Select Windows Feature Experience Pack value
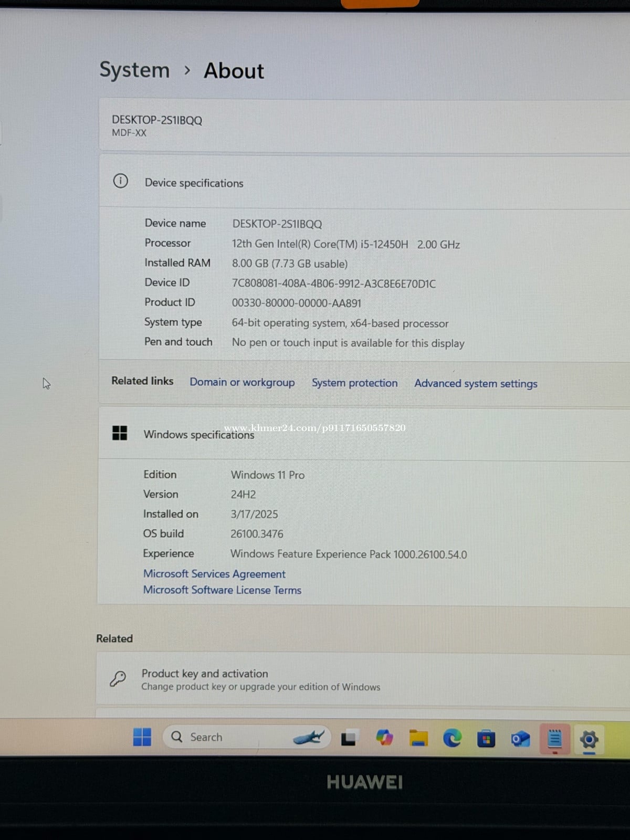This screenshot has height=840, width=630. point(349,554)
